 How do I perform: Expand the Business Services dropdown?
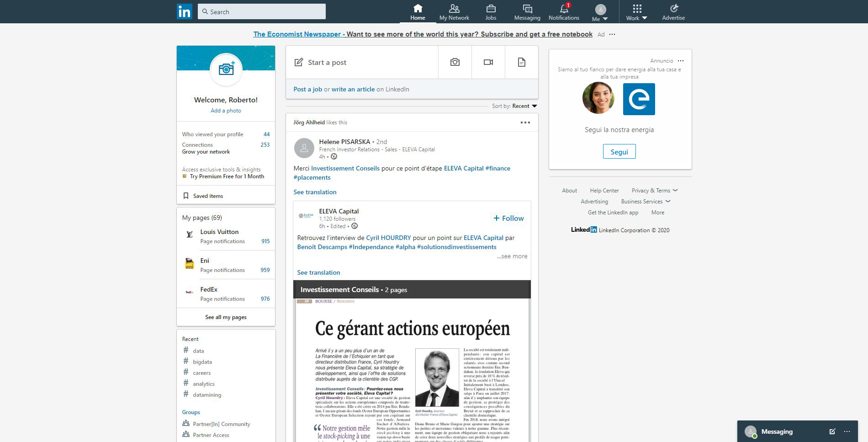pyautogui.click(x=646, y=202)
